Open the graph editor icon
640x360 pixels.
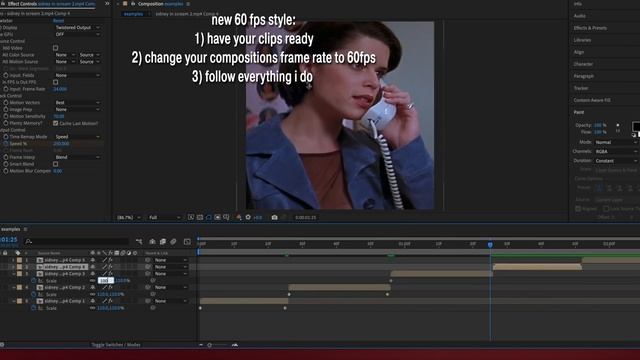tap(187, 242)
